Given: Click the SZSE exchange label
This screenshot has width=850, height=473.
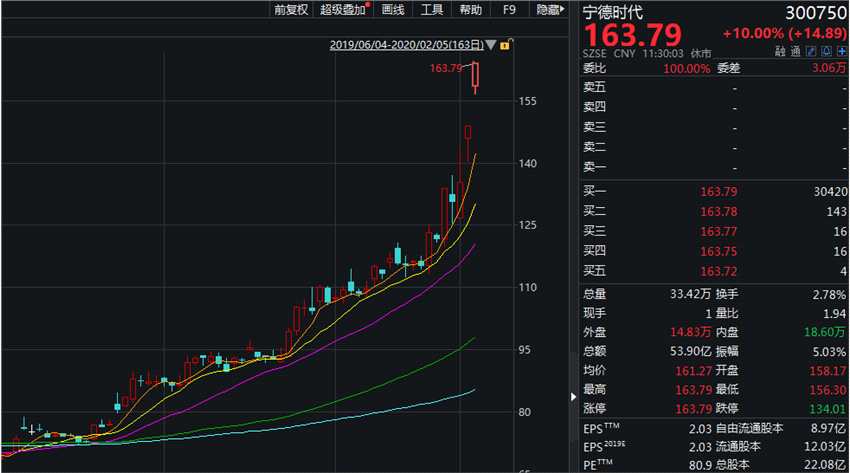Looking at the screenshot, I should click(x=595, y=54).
